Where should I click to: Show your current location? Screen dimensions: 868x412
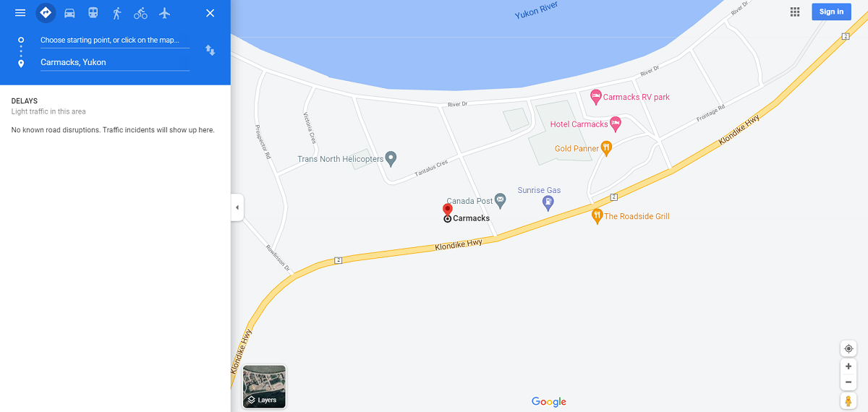(x=848, y=348)
